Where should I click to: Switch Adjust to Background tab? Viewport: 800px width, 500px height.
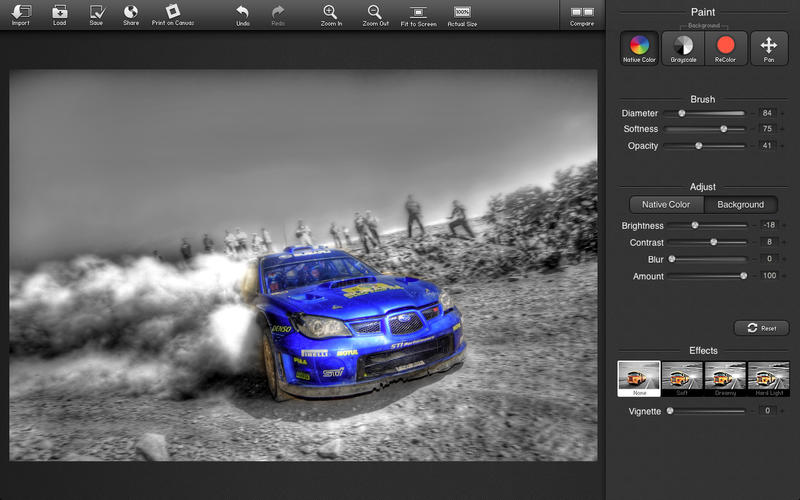(741, 205)
